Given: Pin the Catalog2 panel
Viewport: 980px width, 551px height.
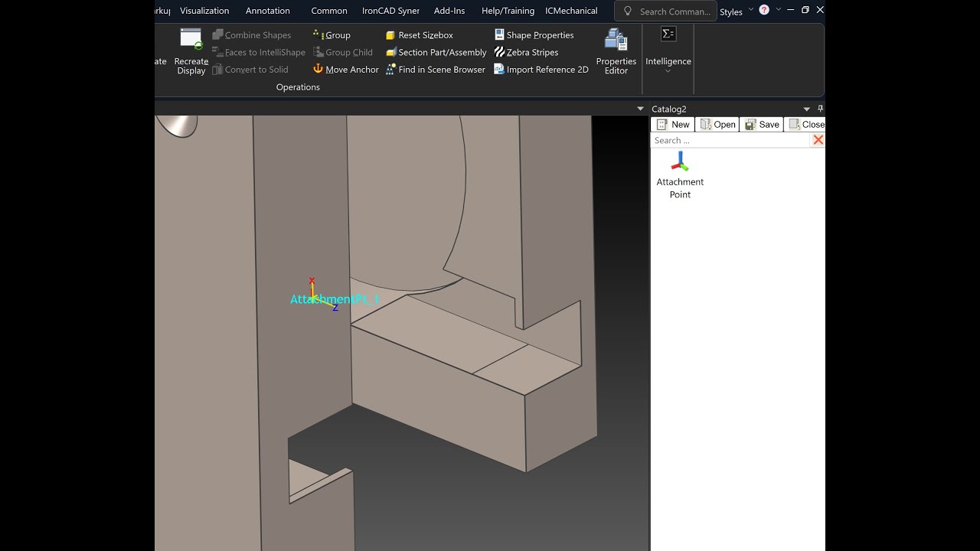Looking at the screenshot, I should (x=820, y=109).
